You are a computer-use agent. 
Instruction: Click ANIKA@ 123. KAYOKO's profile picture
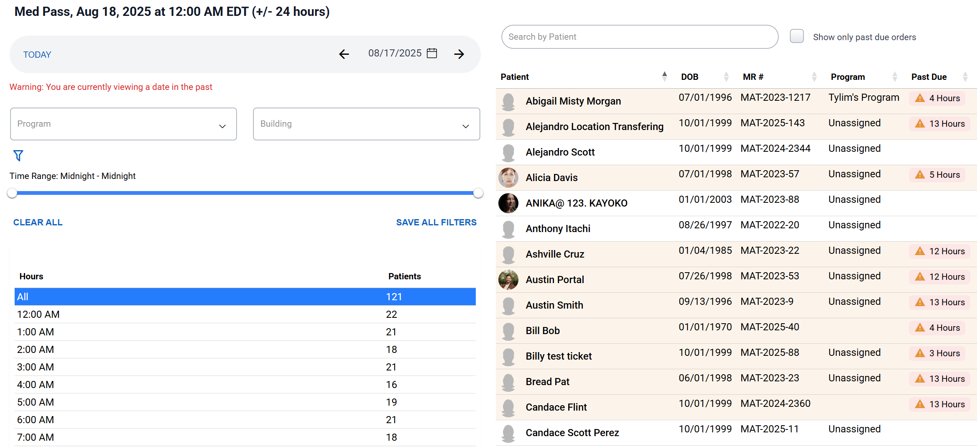pyautogui.click(x=508, y=203)
